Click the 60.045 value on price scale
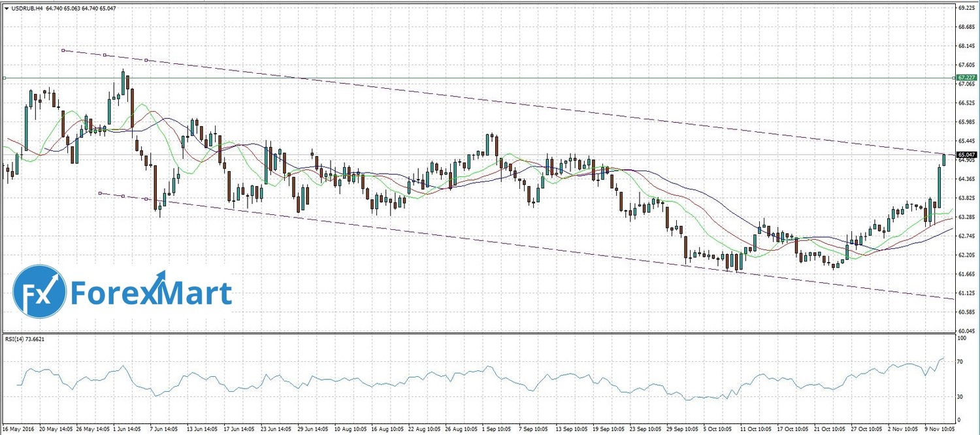This screenshot has width=980, height=435. (x=966, y=330)
